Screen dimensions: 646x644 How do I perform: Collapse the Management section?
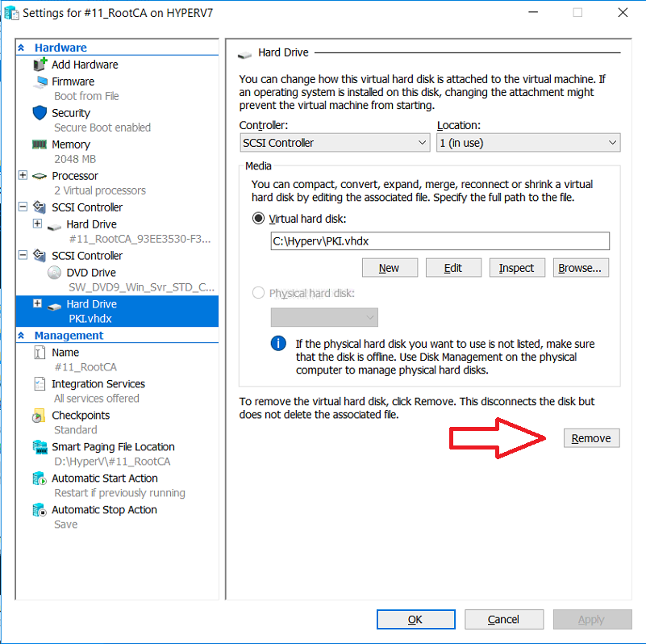click(22, 336)
